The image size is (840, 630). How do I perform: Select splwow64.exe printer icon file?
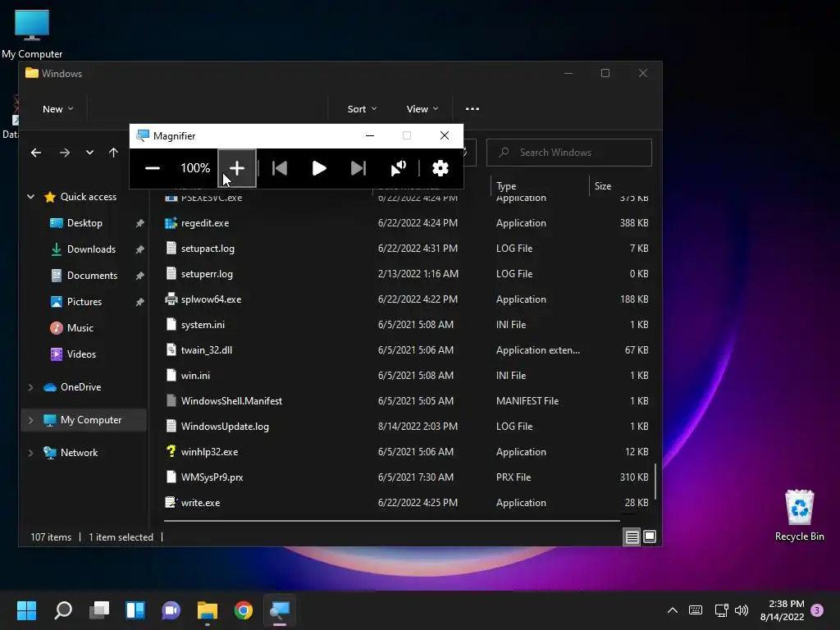tap(171, 299)
